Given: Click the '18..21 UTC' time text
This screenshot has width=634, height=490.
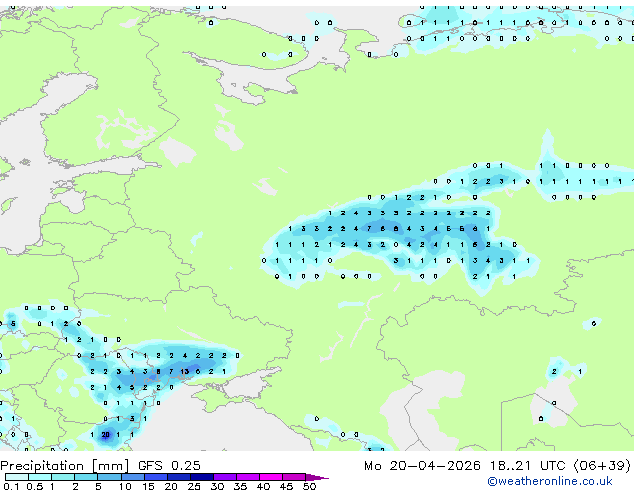Looking at the screenshot, I should point(527,466).
